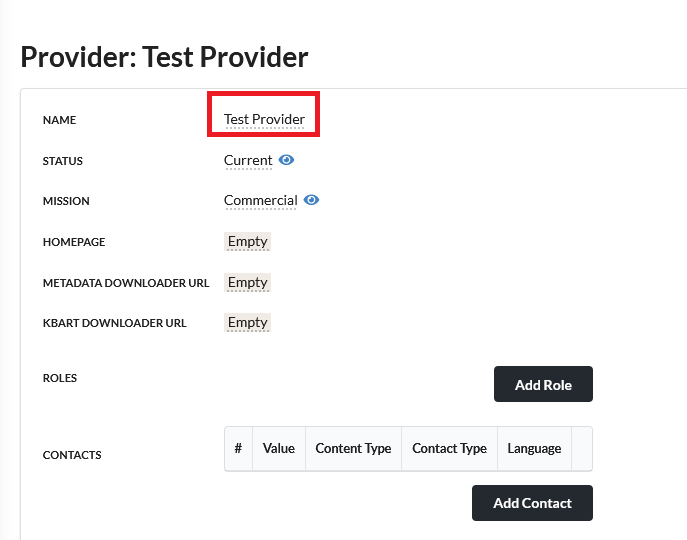687x540 pixels.
Task: Click the Empty Metadata Downloader URL field
Action: pyautogui.click(x=247, y=282)
